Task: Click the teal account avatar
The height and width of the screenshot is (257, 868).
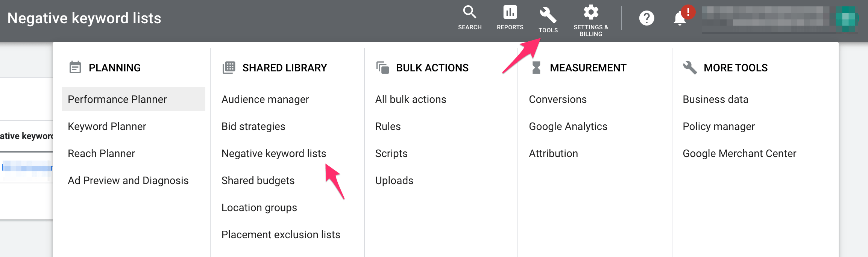Action: pos(845,19)
